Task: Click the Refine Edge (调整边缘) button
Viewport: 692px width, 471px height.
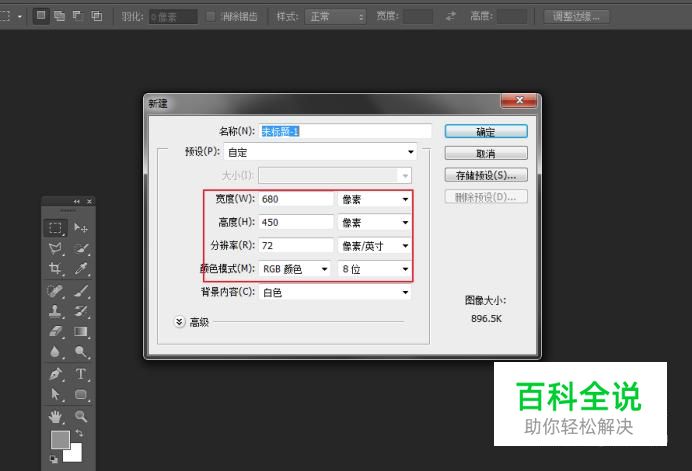Action: click(576, 17)
